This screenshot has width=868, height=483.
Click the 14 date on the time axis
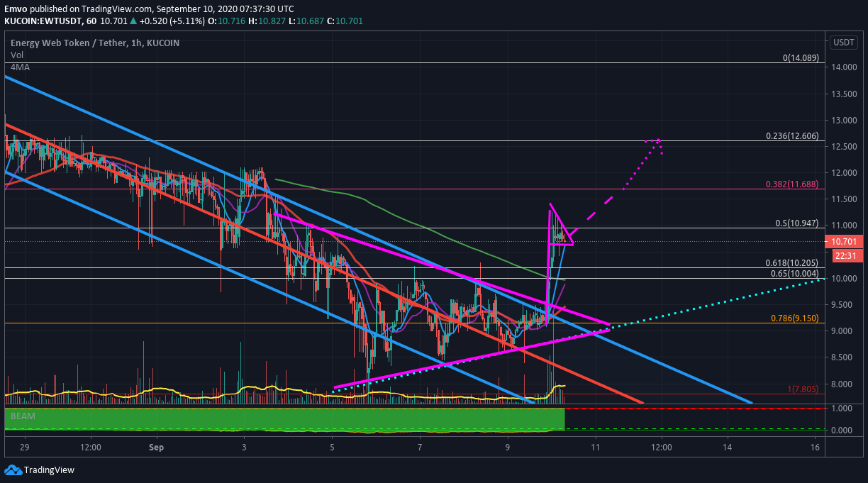tap(728, 448)
